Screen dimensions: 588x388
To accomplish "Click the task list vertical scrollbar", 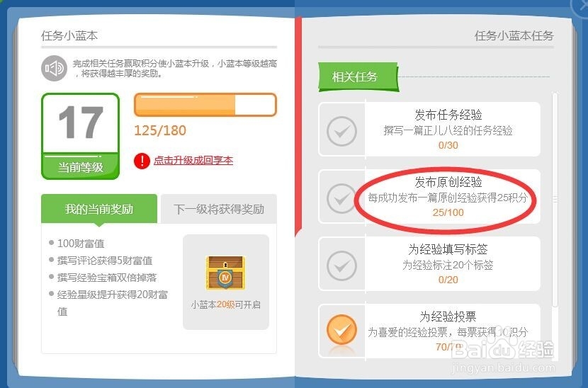I will click(555, 199).
